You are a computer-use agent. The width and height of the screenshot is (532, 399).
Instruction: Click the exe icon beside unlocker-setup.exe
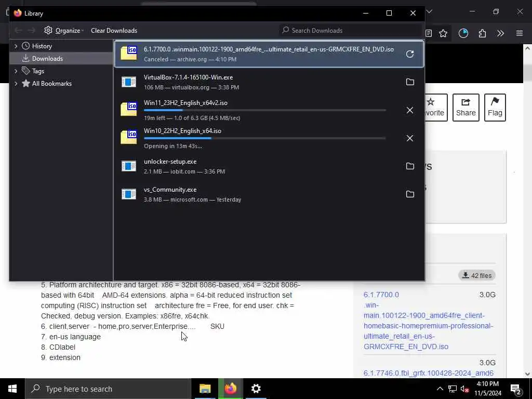click(x=129, y=166)
